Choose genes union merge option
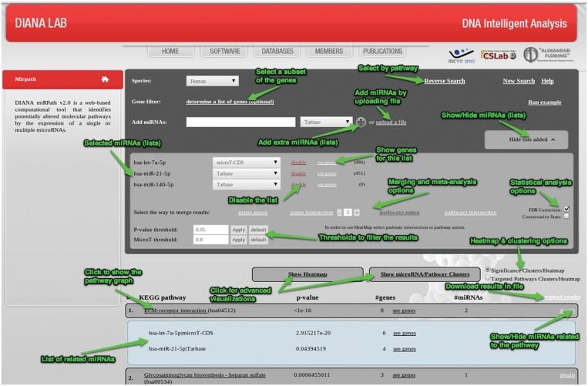Viewport: 588px width, 386px height. 253,213
